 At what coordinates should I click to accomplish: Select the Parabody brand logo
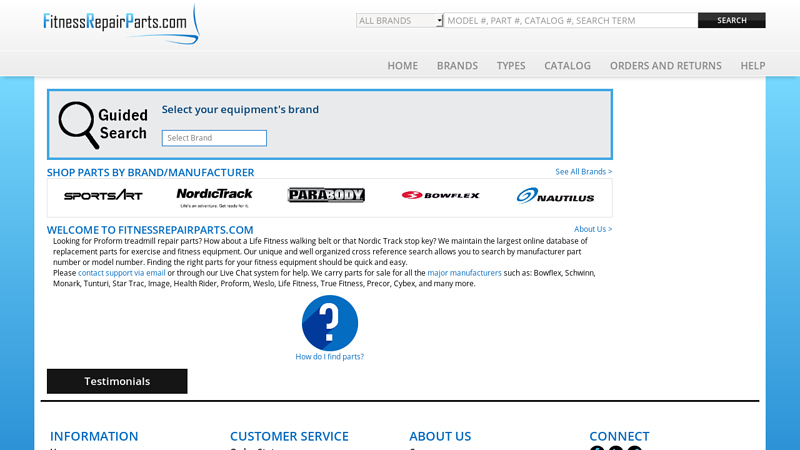click(326, 195)
